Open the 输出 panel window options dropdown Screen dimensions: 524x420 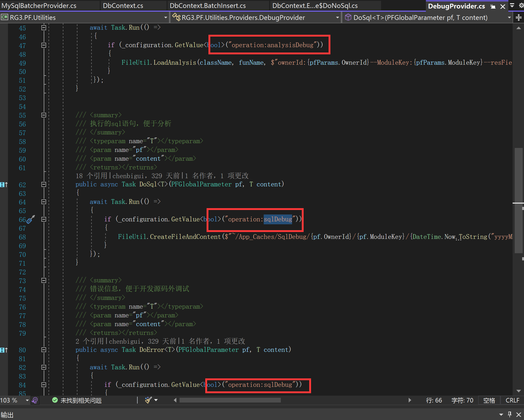501,414
